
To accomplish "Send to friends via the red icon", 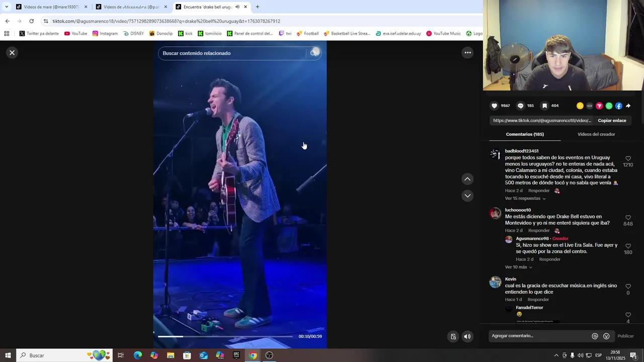I will click(x=599, y=106).
